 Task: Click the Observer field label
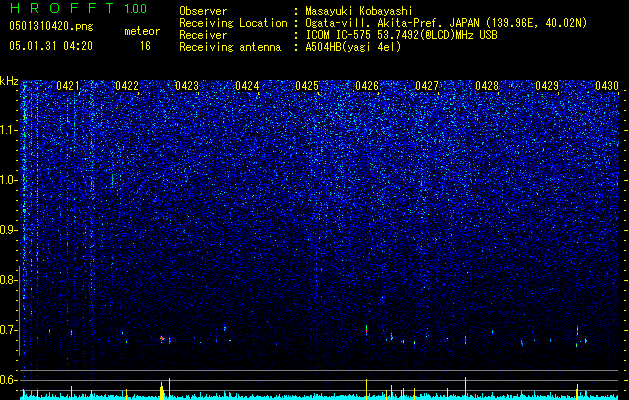(203, 11)
